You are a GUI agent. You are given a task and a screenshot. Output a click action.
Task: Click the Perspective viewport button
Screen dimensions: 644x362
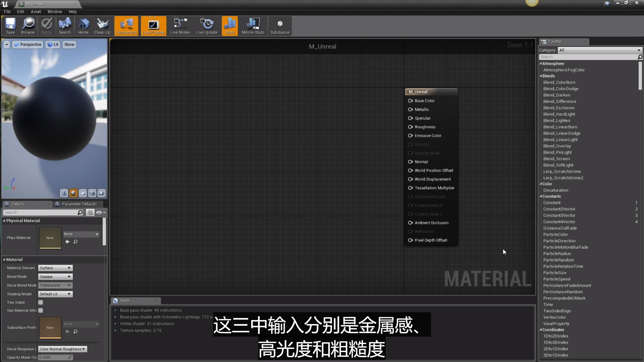pyautogui.click(x=28, y=44)
